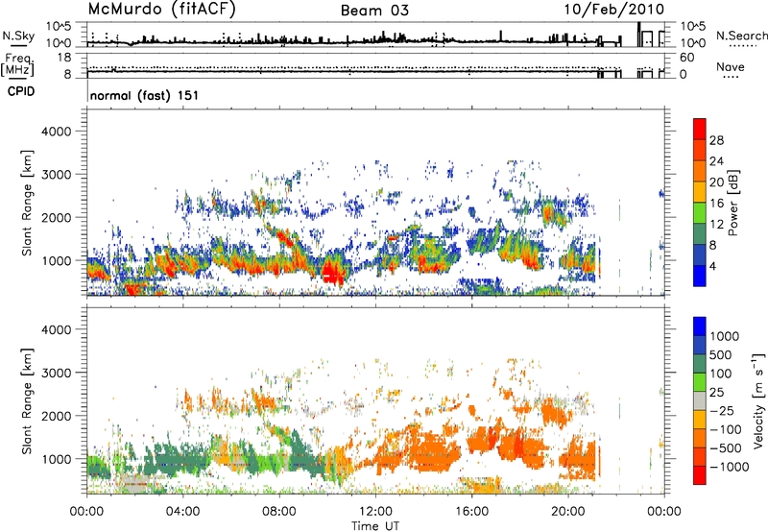Screen dimensions: 768x532
Task: Click the "1000" range tick of the power panel
Action: [57, 260]
